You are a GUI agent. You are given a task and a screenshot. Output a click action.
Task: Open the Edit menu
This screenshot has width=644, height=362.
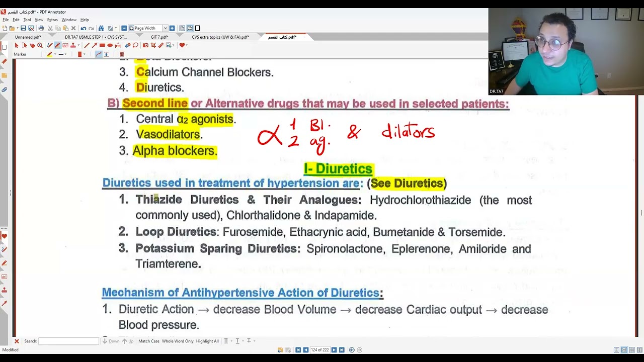[x=16, y=20]
